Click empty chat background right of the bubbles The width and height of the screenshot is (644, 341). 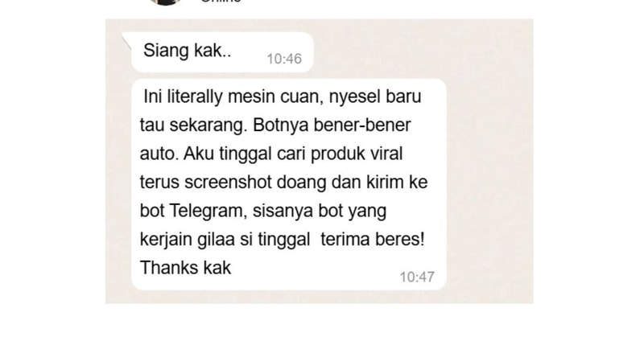[489, 164]
